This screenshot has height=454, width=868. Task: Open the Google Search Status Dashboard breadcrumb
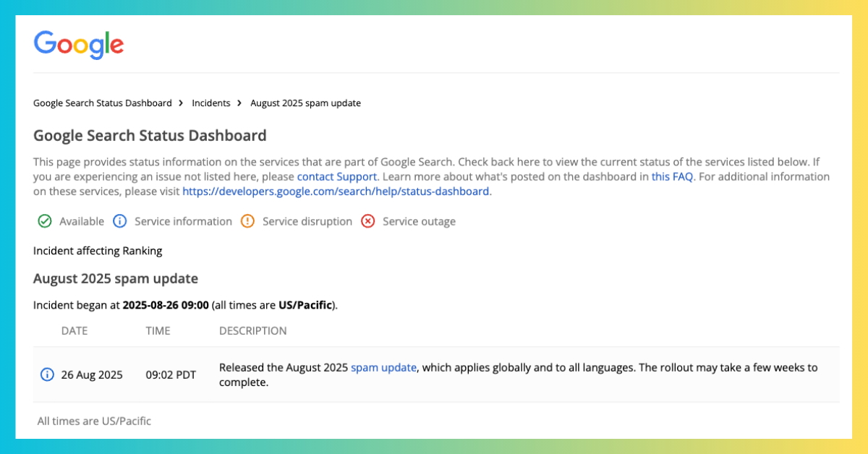click(103, 103)
